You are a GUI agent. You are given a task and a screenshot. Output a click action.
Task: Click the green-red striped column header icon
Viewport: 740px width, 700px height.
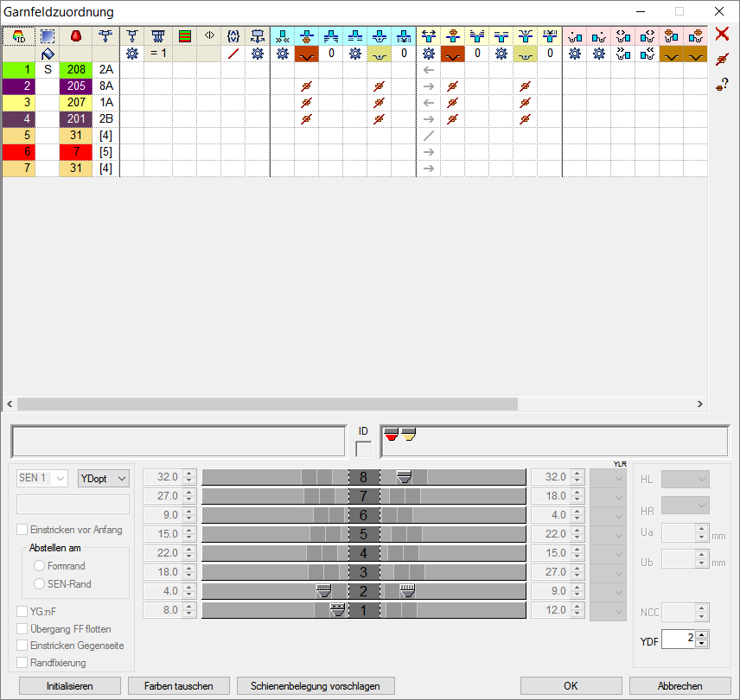pyautogui.click(x=184, y=36)
